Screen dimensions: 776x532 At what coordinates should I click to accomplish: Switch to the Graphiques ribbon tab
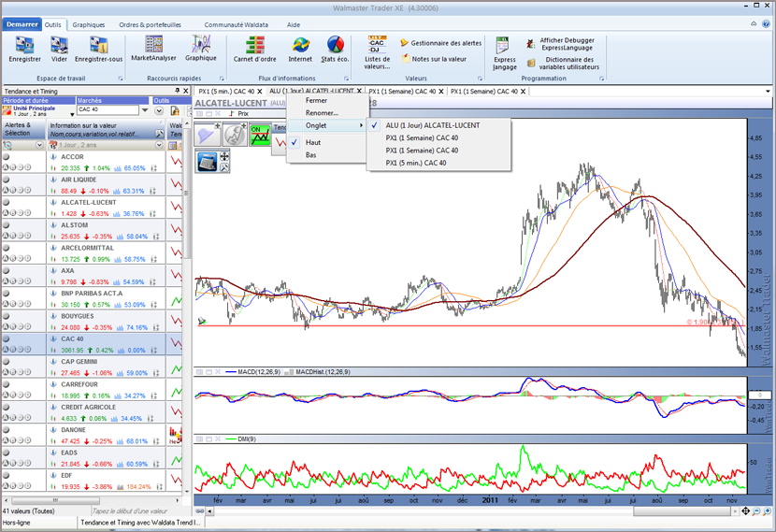[89, 24]
